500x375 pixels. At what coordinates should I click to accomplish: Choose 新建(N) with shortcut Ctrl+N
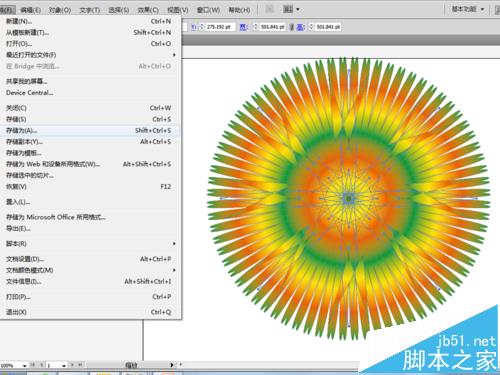[90, 21]
